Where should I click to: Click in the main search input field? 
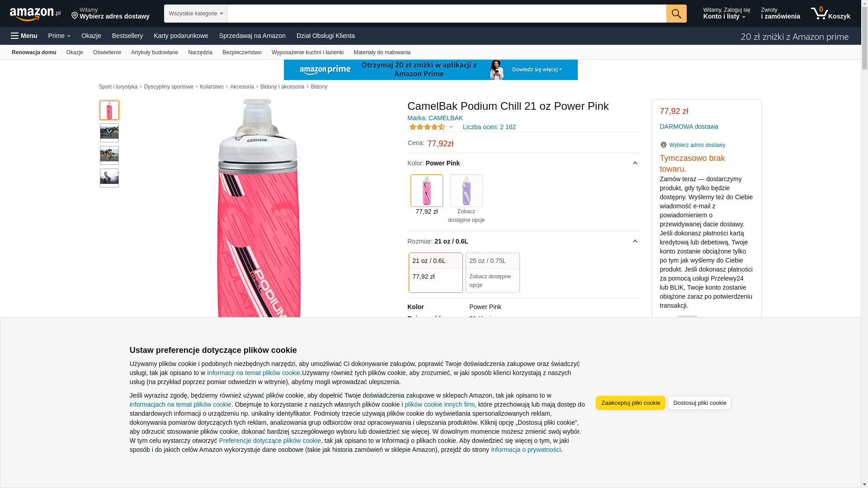tap(446, 14)
